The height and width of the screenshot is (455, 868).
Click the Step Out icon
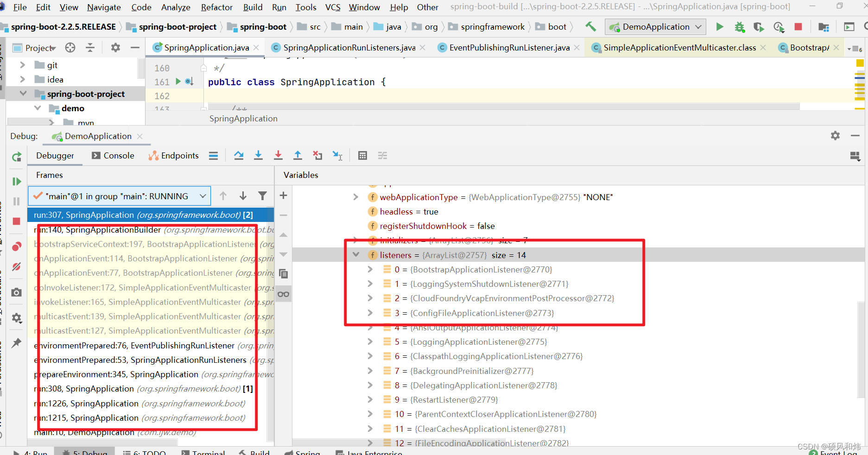pyautogui.click(x=298, y=156)
